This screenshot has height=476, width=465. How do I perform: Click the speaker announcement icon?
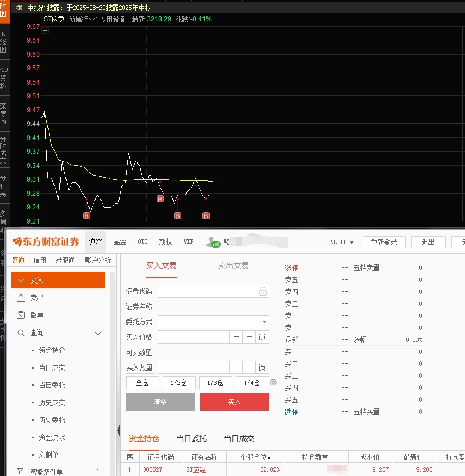[x=19, y=8]
